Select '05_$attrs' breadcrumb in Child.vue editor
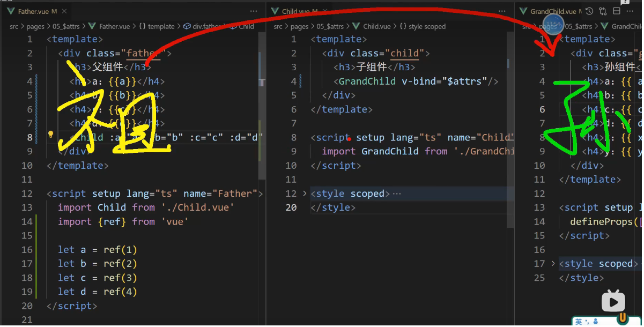The width and height of the screenshot is (644, 327). click(x=329, y=26)
